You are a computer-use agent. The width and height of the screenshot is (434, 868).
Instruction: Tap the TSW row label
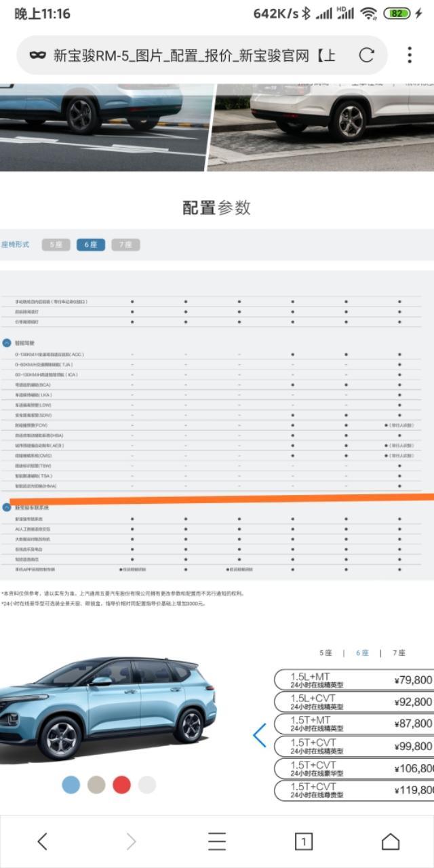click(x=33, y=466)
